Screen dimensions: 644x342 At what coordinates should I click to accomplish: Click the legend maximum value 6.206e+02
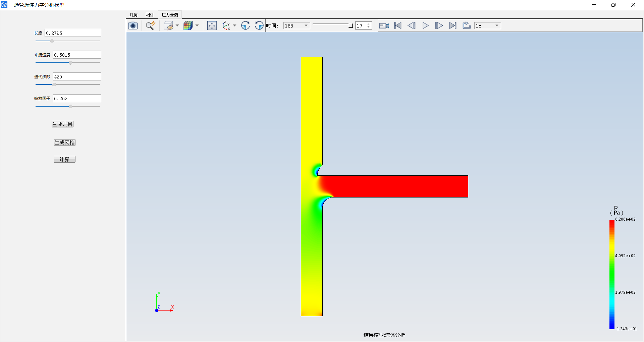tap(625, 219)
